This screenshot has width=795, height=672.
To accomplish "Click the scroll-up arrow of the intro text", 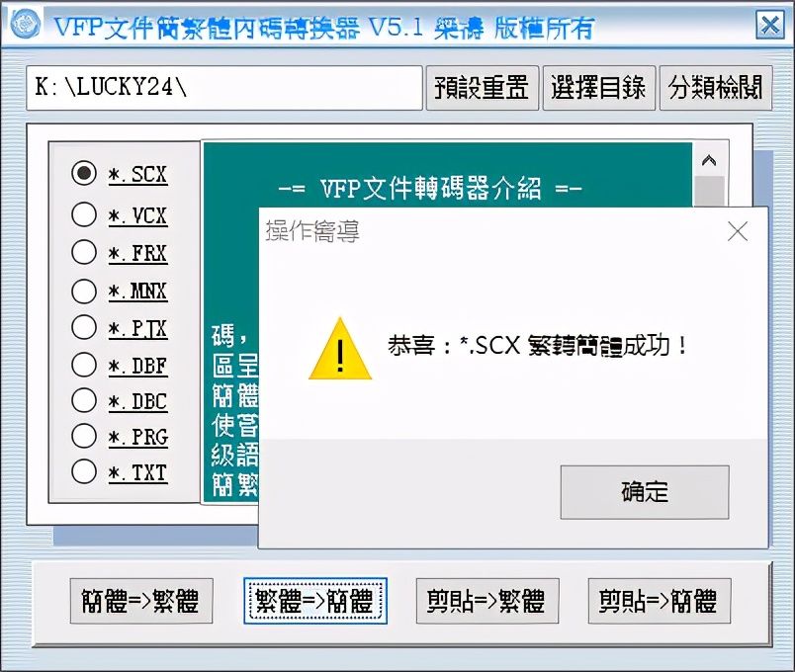I will click(709, 161).
